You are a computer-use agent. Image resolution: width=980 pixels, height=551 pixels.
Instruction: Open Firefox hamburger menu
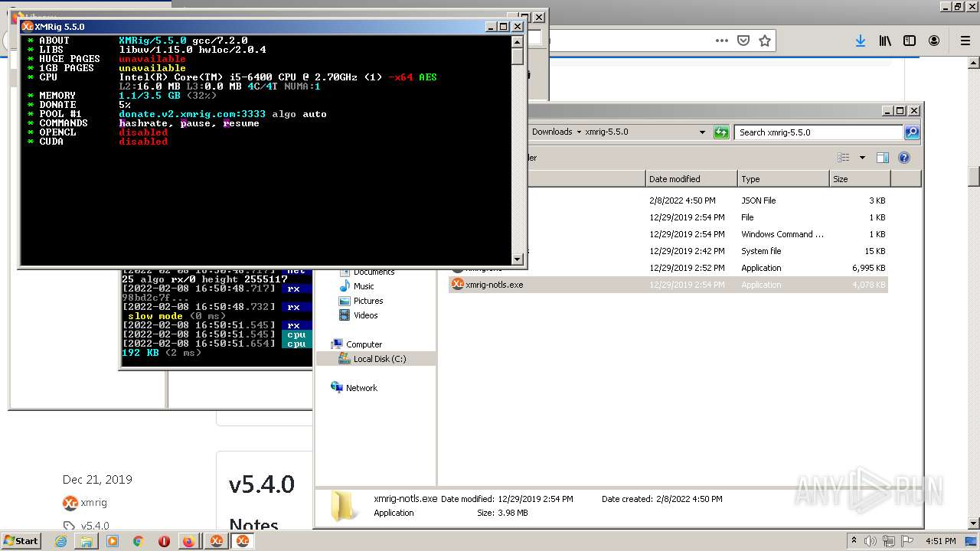coord(965,41)
